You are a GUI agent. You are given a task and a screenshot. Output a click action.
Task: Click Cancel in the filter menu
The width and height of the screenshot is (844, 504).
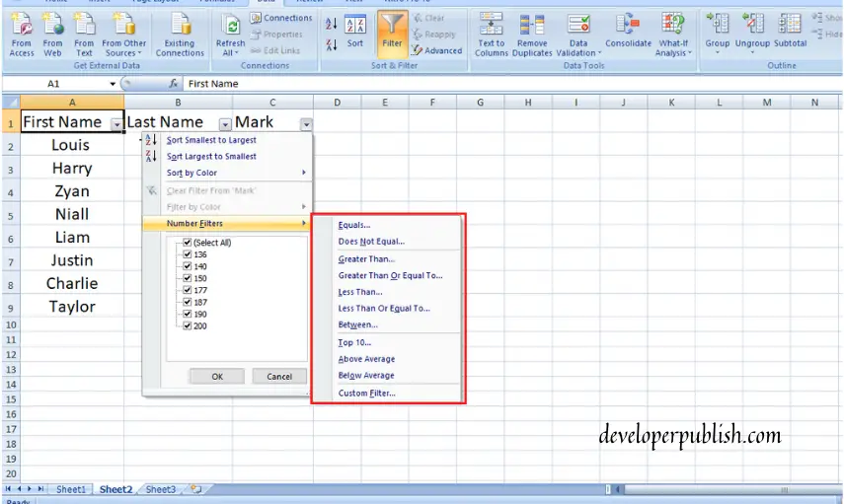[279, 377]
